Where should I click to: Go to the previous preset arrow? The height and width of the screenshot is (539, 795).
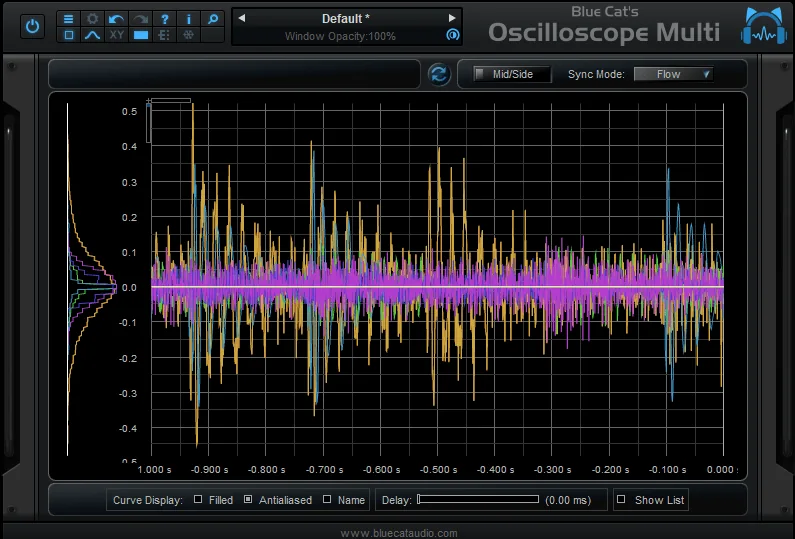pyautogui.click(x=242, y=18)
